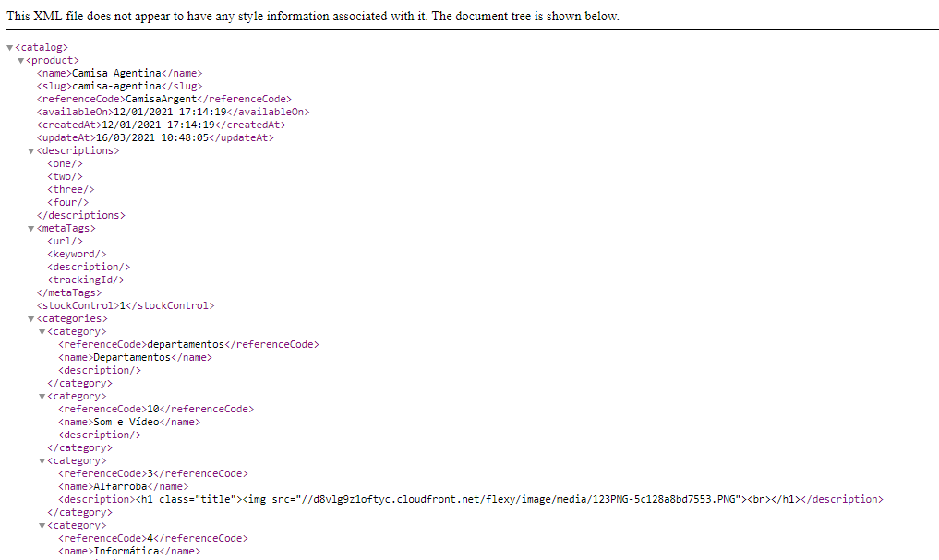Viewport: 939px width, 560px height.
Task: Click the referenceCode line with value 4
Action: (x=153, y=539)
